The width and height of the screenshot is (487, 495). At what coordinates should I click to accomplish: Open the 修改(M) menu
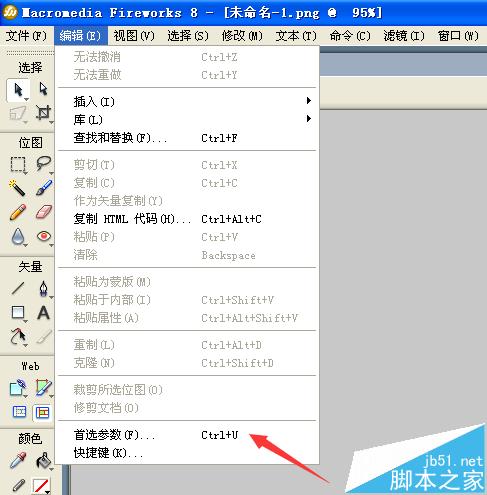tap(242, 36)
